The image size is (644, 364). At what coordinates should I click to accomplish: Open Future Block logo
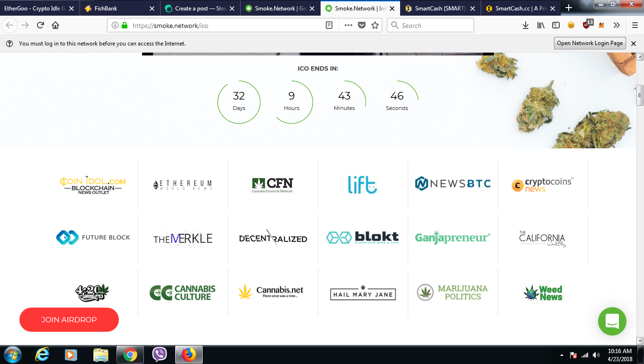point(93,237)
